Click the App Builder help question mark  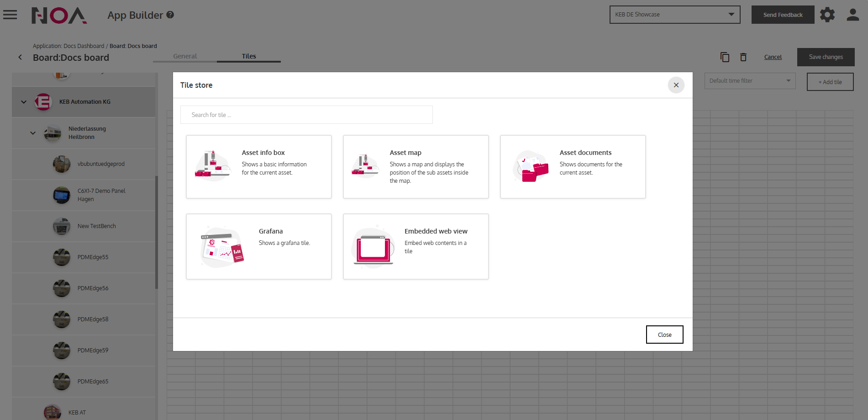[x=170, y=15]
